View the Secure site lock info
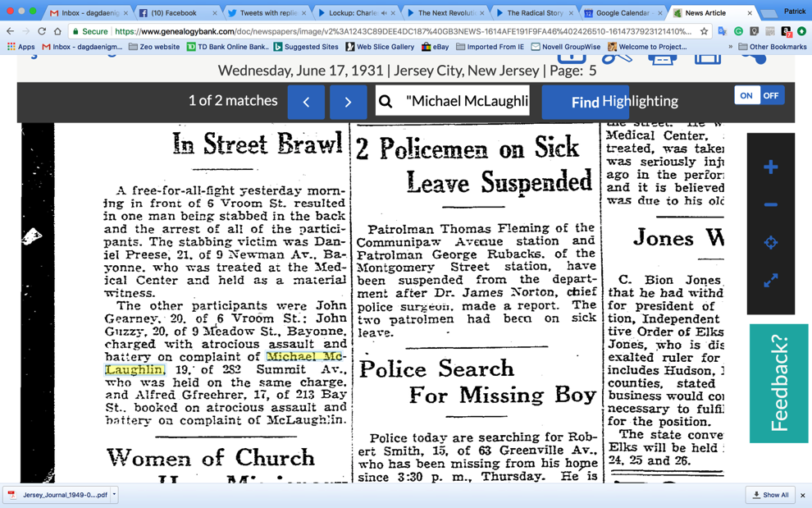812x508 pixels. pyautogui.click(x=90, y=31)
